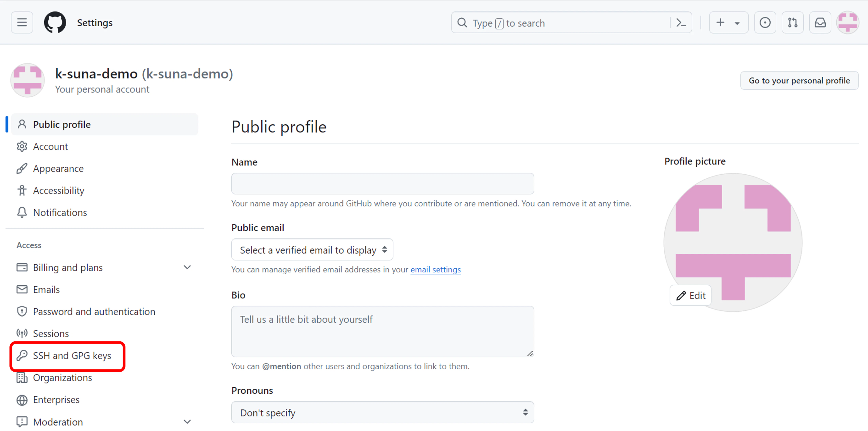Viewport: 868px width, 431px height.
Task: Open the Pull requests icon
Action: point(792,22)
